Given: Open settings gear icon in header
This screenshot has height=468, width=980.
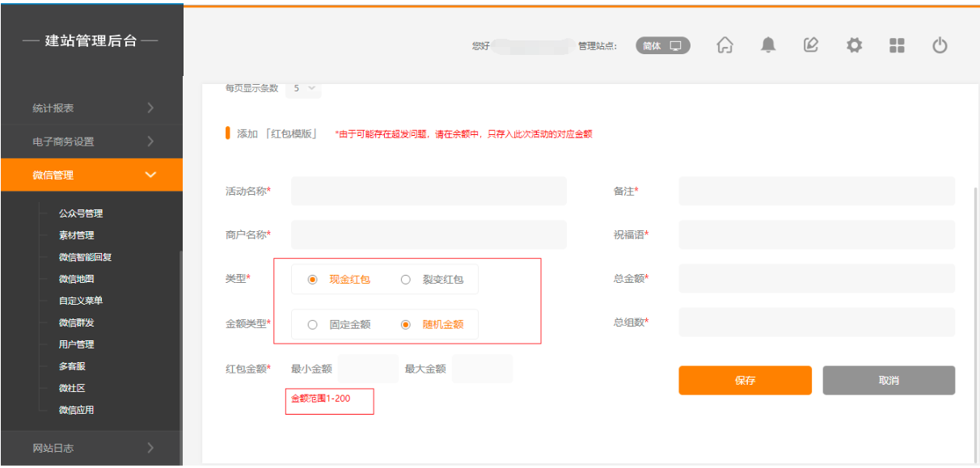Looking at the screenshot, I should [854, 46].
